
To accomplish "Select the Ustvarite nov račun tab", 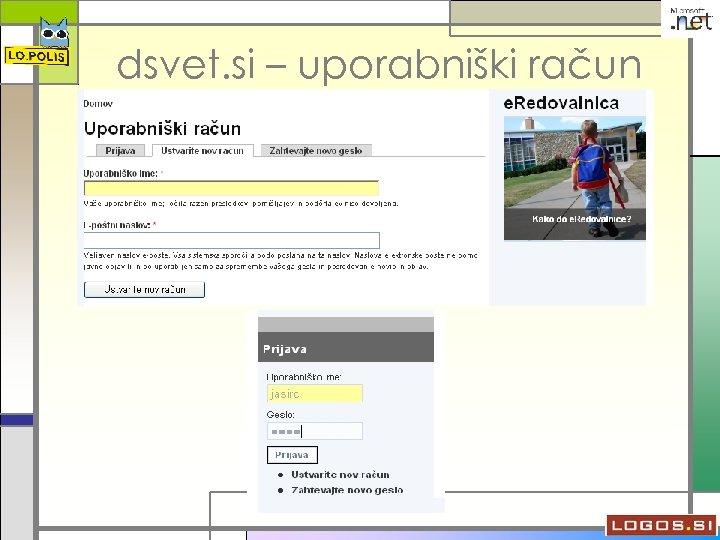I will click(x=202, y=151).
